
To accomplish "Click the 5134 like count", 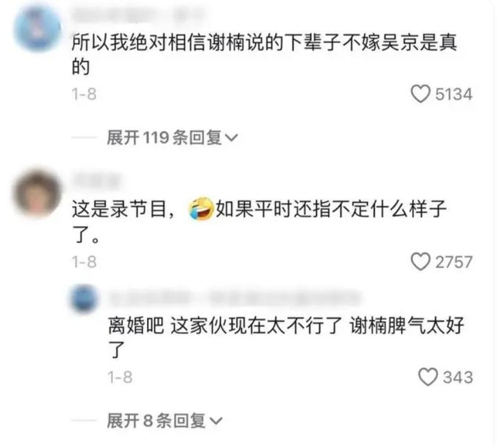I will [453, 94].
